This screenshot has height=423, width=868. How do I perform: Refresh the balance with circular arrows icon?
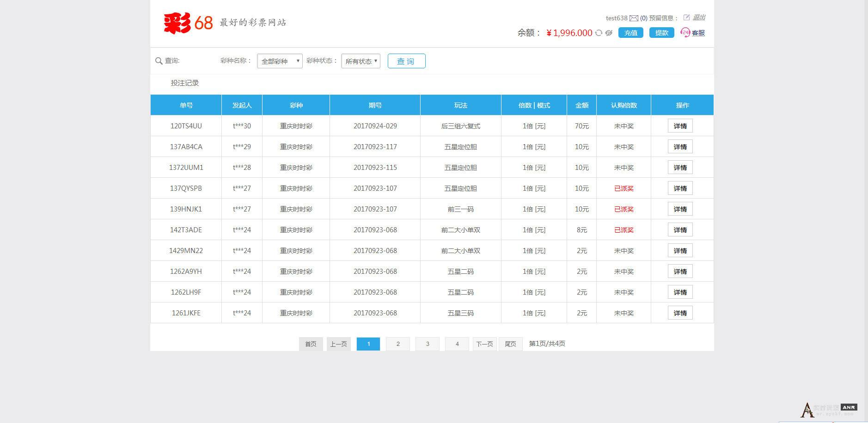point(599,33)
